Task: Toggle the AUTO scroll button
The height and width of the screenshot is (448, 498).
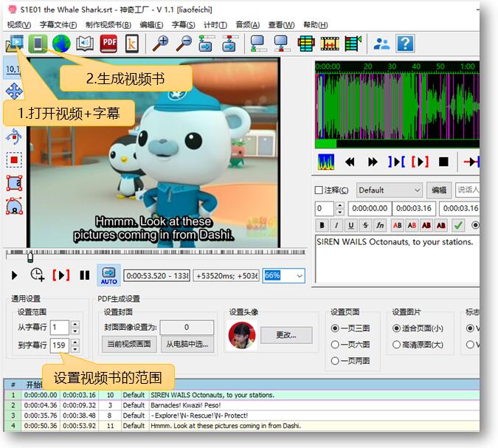Action: pos(108,275)
